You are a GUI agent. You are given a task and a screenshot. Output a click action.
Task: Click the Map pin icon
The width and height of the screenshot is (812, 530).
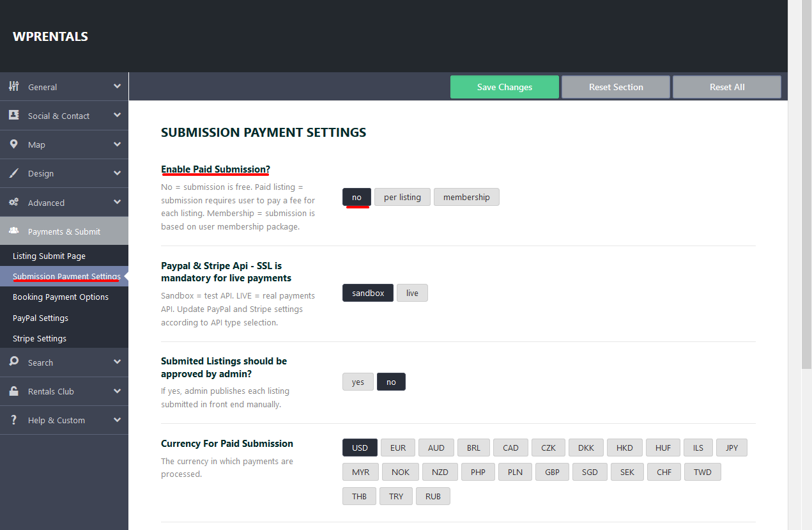[13, 144]
